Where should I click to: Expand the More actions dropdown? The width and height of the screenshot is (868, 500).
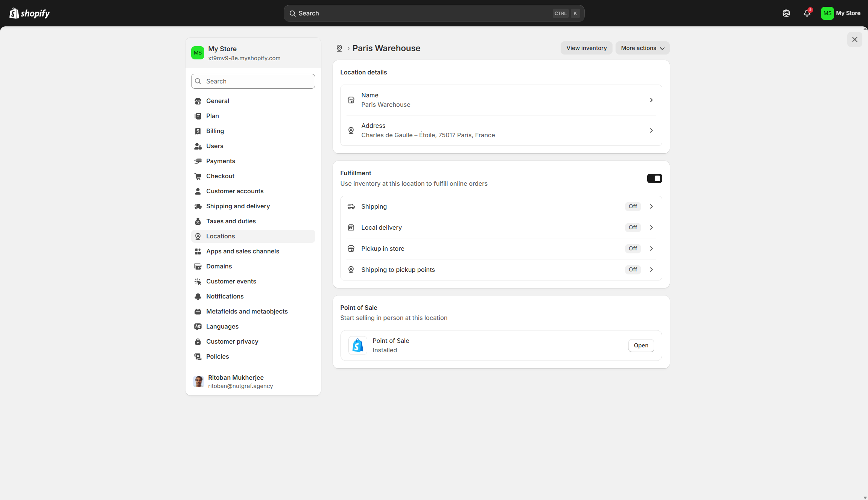point(642,48)
